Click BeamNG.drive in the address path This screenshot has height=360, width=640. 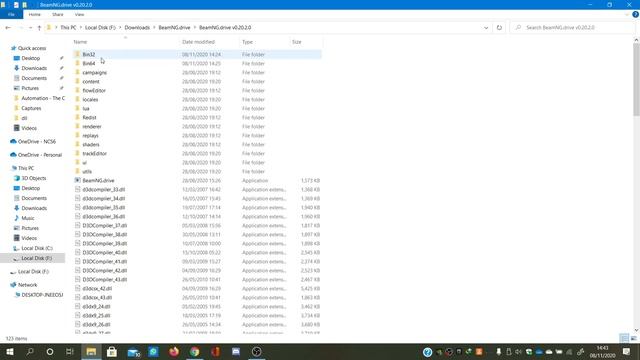click(174, 27)
